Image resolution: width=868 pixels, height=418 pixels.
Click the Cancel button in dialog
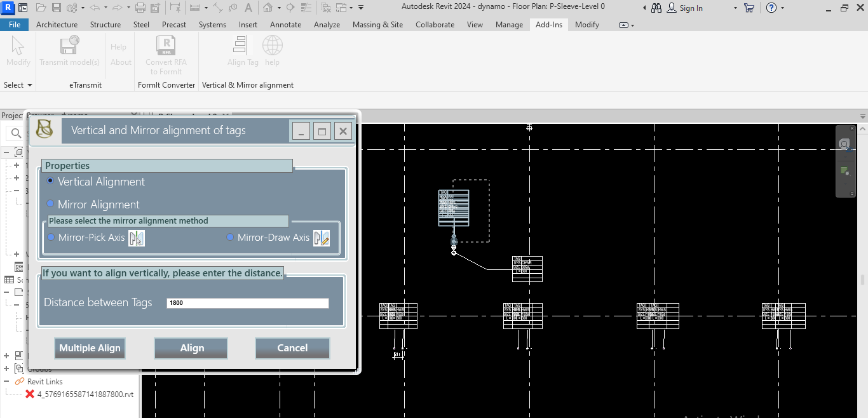coord(292,348)
